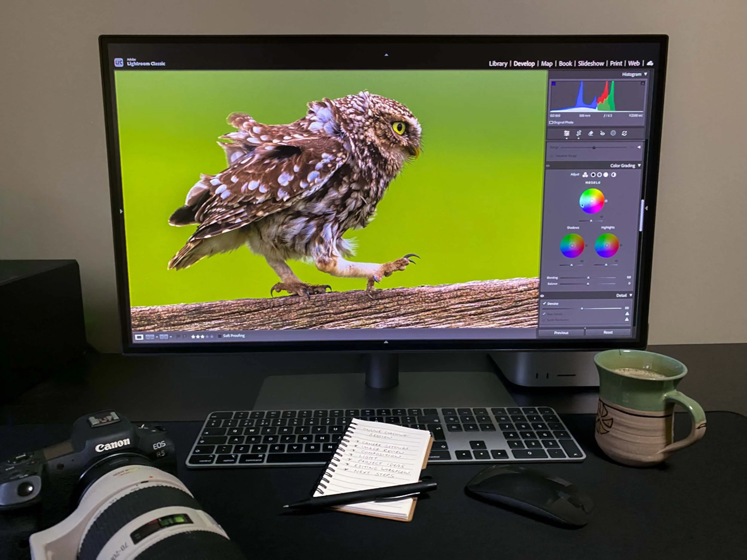
Task: Click the Highlights color wheel
Action: (x=607, y=246)
